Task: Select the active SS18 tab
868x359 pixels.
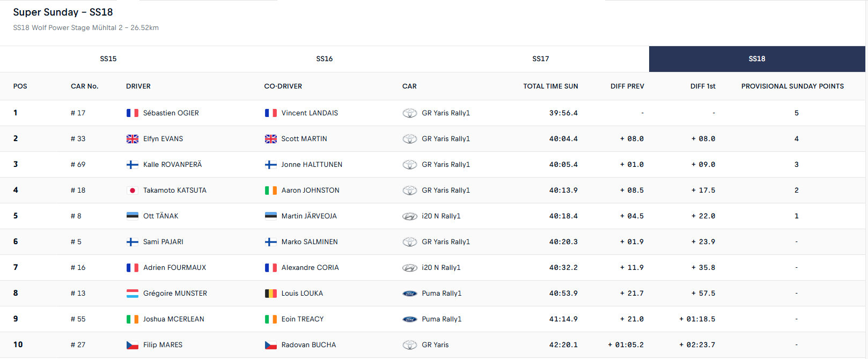Action: pyautogui.click(x=757, y=59)
